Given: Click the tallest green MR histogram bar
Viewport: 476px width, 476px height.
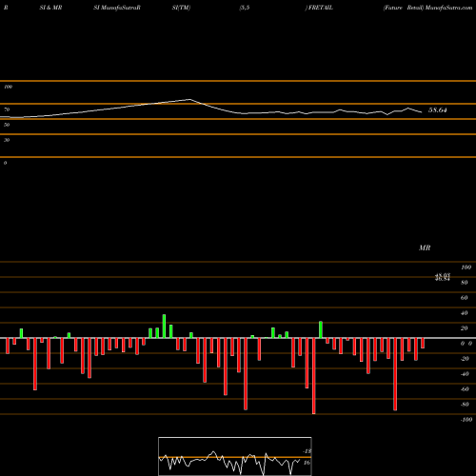Looking at the screenshot, I should [164, 327].
